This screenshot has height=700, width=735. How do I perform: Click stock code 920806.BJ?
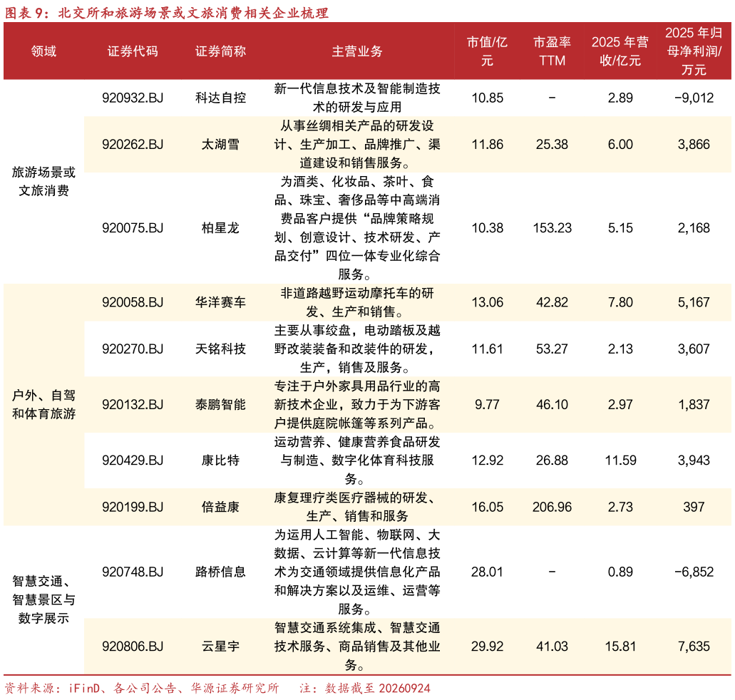[133, 646]
